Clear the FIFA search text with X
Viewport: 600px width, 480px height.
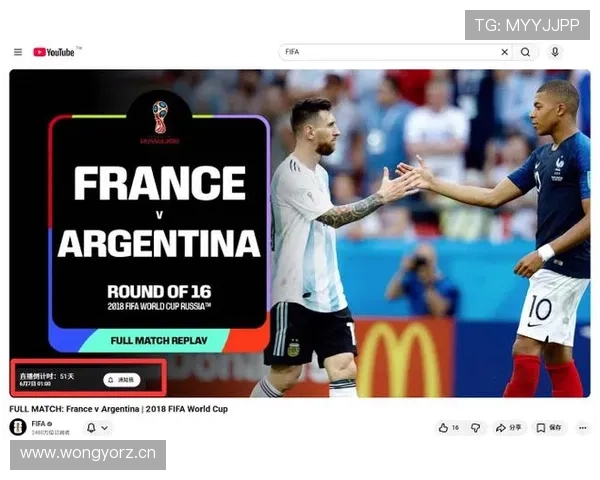(x=505, y=52)
